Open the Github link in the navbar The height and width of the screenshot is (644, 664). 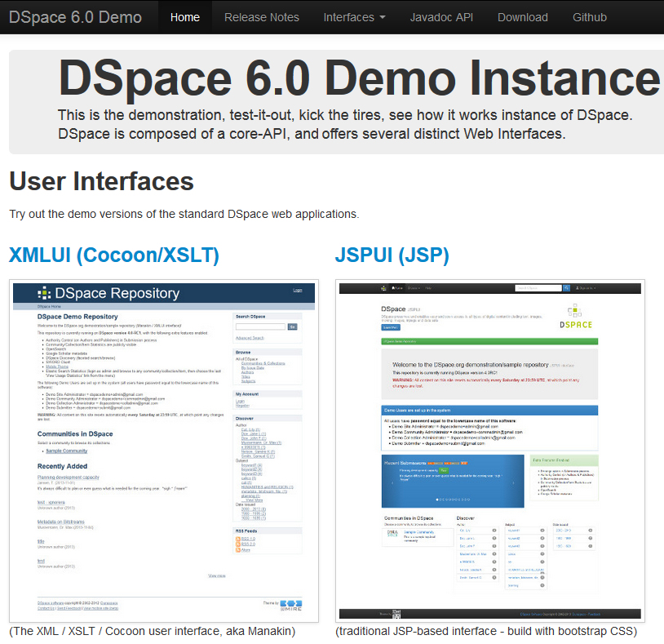coord(590,17)
